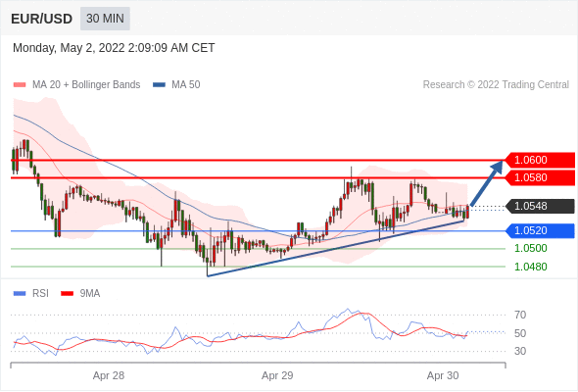Click the RSI blue legend swatch
This screenshot has width=578, height=392.
click(x=20, y=294)
